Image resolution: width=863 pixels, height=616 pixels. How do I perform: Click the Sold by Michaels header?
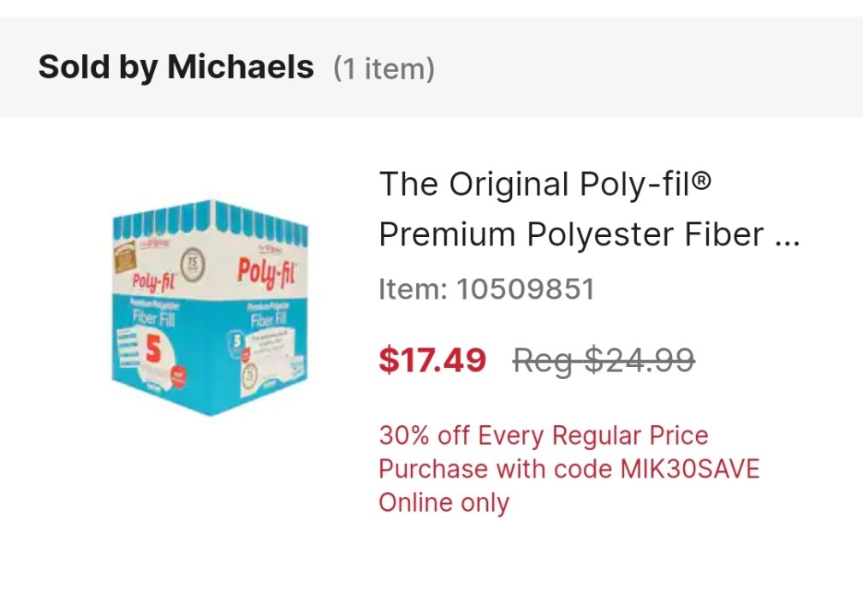[x=176, y=67]
